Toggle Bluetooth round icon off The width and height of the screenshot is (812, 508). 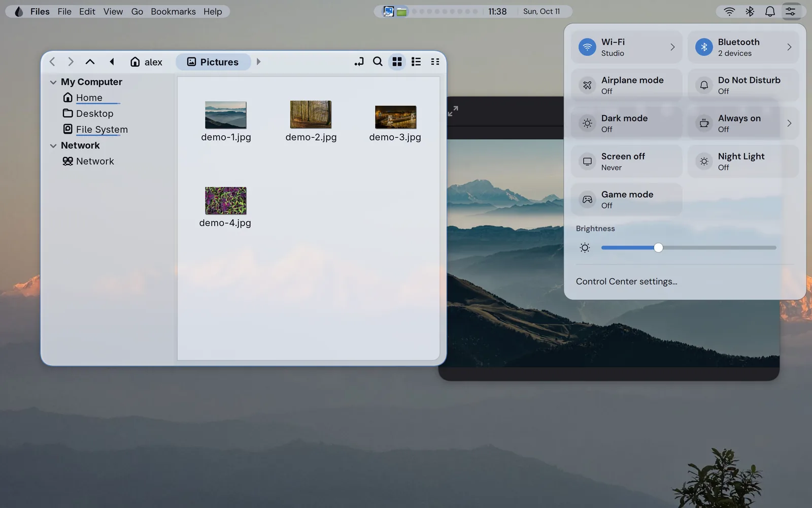[x=704, y=47]
